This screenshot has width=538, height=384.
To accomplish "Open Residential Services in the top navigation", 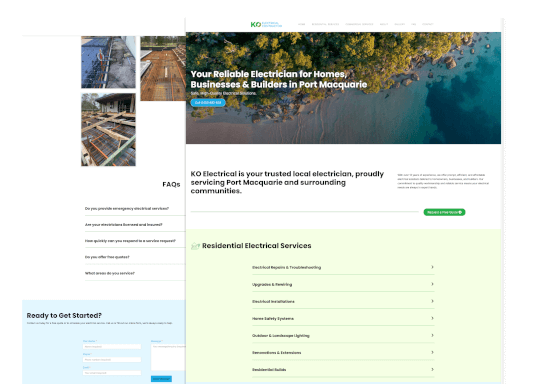I will (325, 24).
